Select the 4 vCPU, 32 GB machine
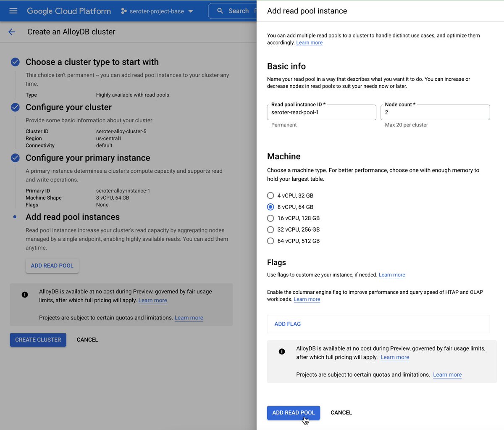This screenshot has width=504, height=430. click(x=270, y=195)
